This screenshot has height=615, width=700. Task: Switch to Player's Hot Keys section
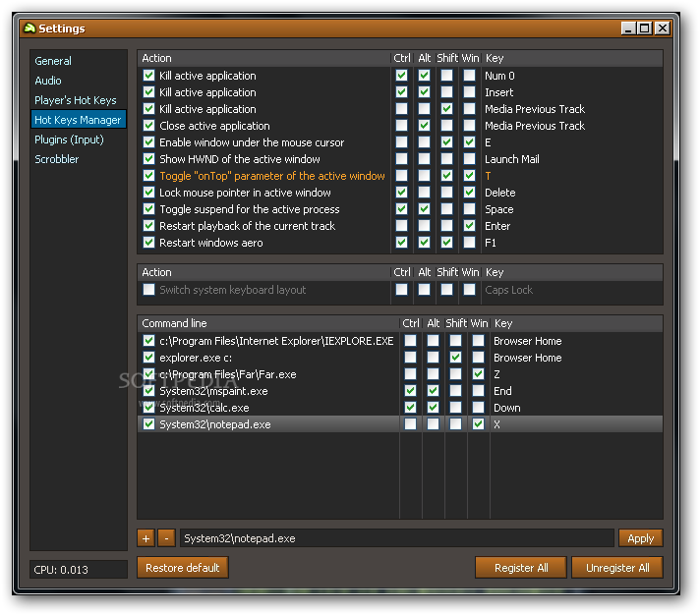point(76,100)
